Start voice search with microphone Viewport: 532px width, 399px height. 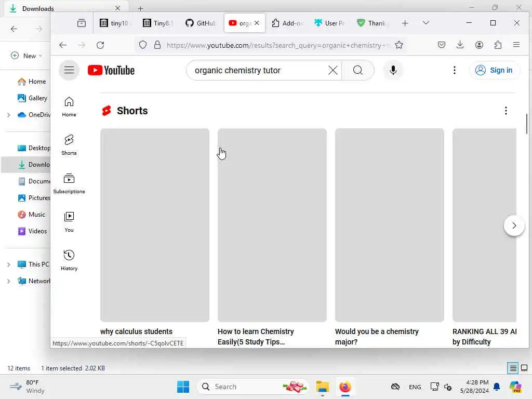tap(393, 70)
